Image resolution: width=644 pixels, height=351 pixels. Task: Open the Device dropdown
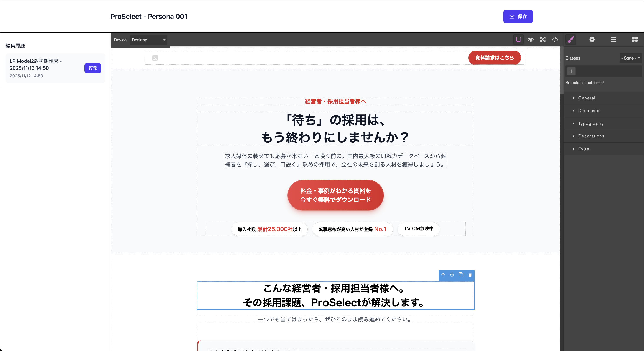149,40
